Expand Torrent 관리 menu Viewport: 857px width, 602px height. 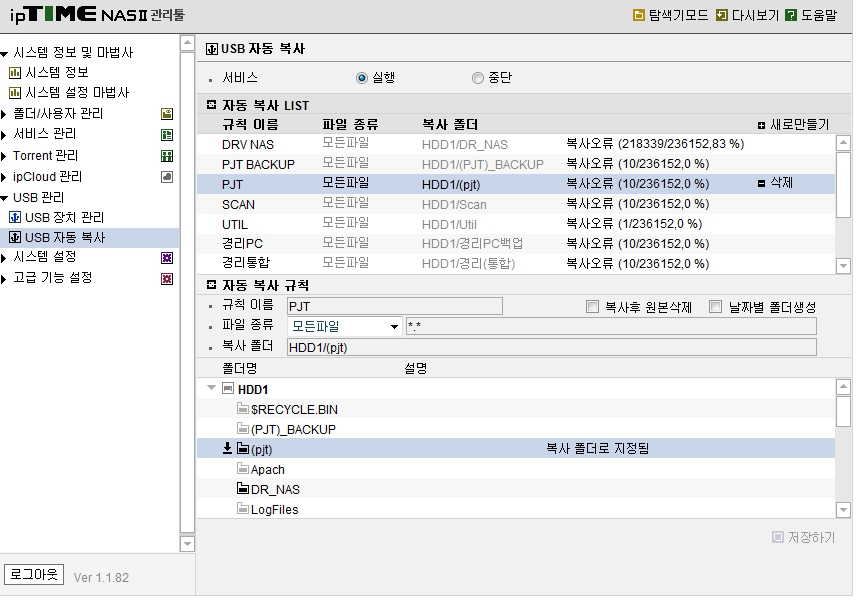pyautogui.click(x=4, y=156)
